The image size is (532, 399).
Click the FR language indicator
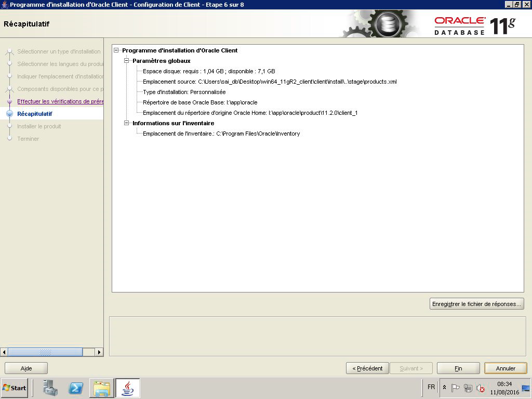[431, 387]
